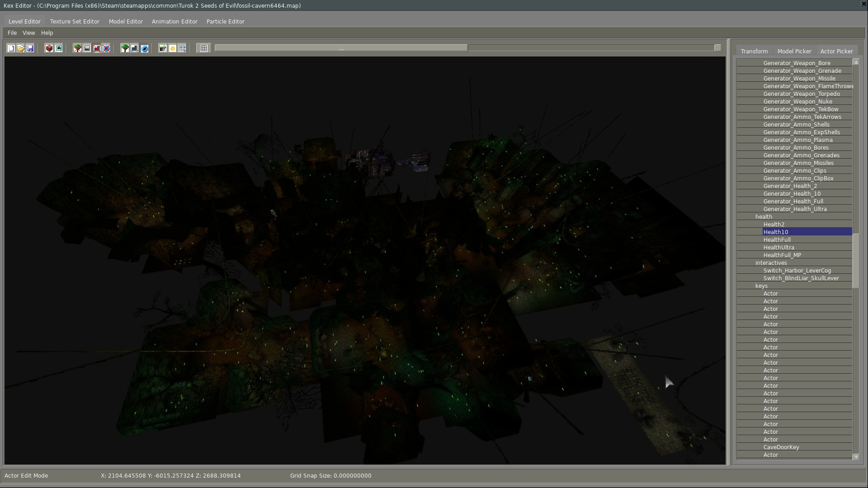The width and height of the screenshot is (868, 488).
Task: Open the Particle Editor
Action: 225,22
